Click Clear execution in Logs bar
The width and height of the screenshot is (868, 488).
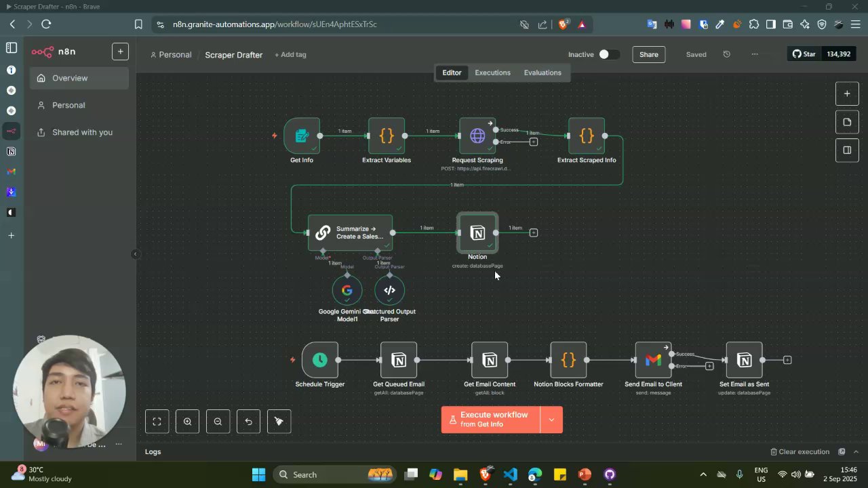tap(800, 452)
